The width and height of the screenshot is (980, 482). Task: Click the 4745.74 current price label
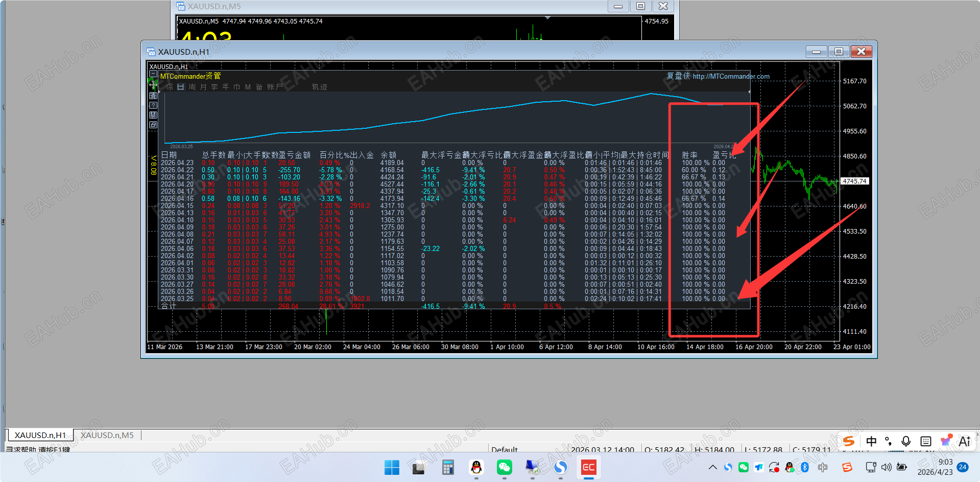coord(855,181)
